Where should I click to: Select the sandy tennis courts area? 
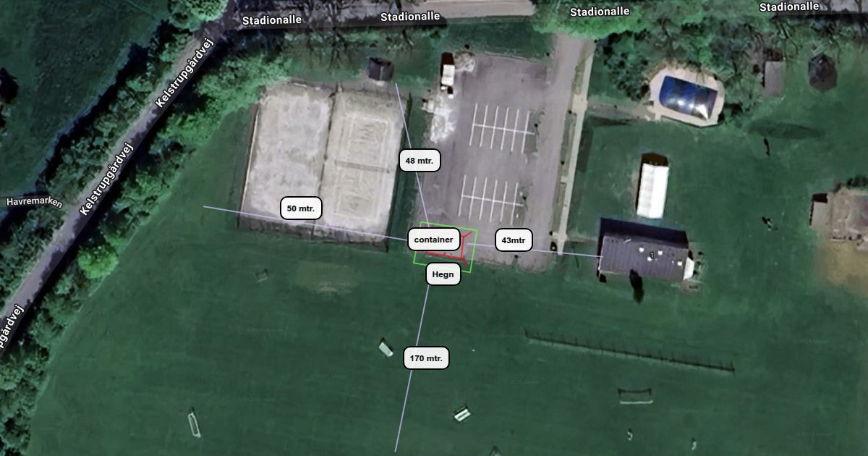pyautogui.click(x=323, y=162)
